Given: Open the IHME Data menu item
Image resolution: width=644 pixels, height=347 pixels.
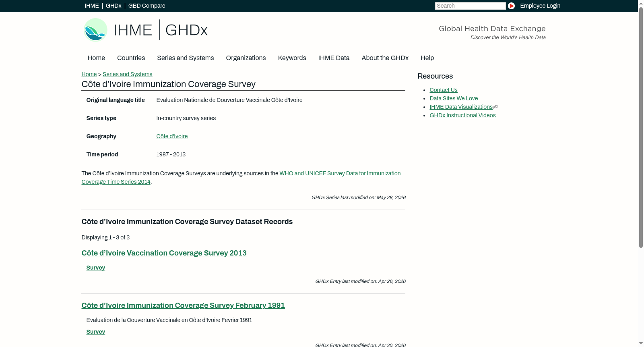Looking at the screenshot, I should click(334, 58).
